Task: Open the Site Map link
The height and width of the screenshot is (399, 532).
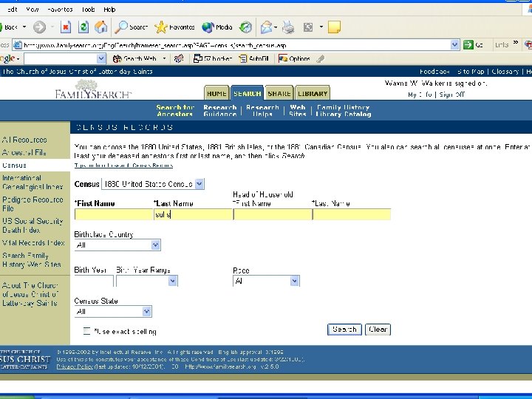Action: point(471,72)
